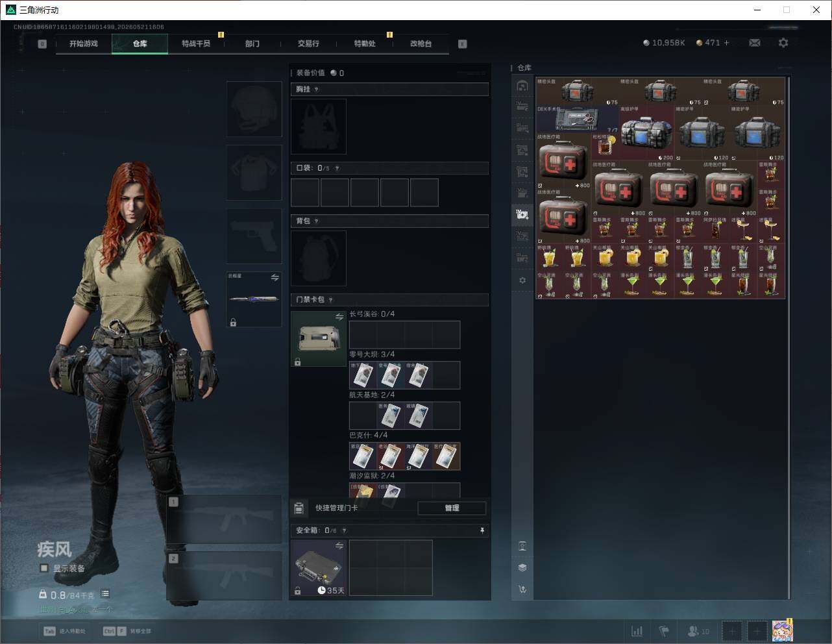
Task: Select primary weapon slot 1
Action: 224,519
